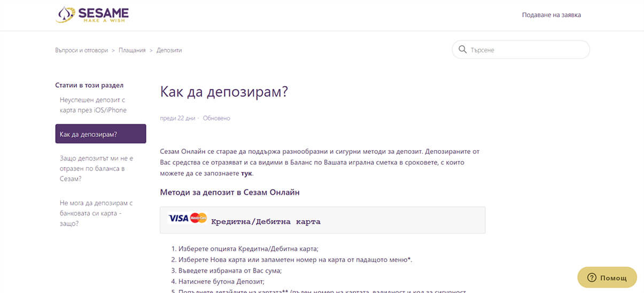Open article Неуспешен депозит с карта през iOS/iPhone
This screenshot has width=644, height=293.
click(94, 105)
